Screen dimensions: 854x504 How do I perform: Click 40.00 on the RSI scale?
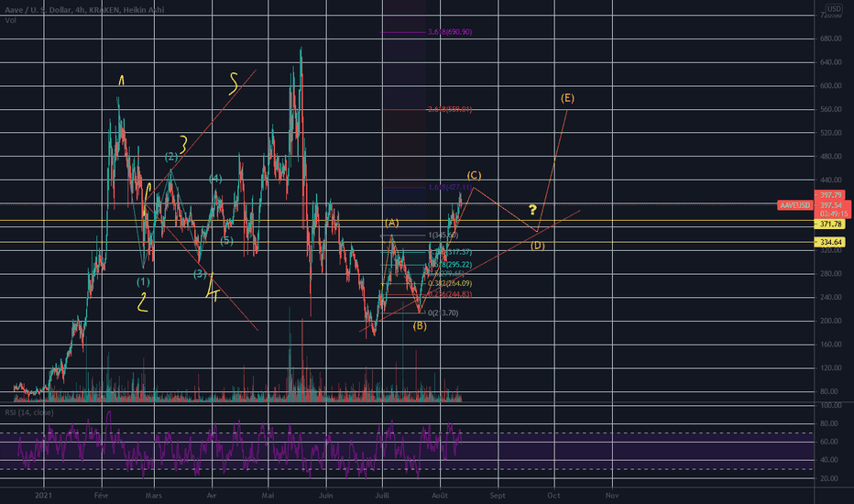[x=830, y=460]
